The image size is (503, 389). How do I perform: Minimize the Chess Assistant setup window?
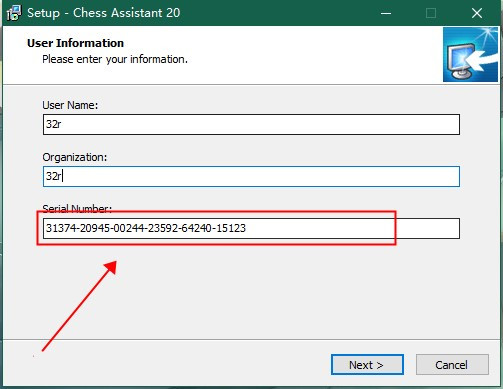coord(386,13)
